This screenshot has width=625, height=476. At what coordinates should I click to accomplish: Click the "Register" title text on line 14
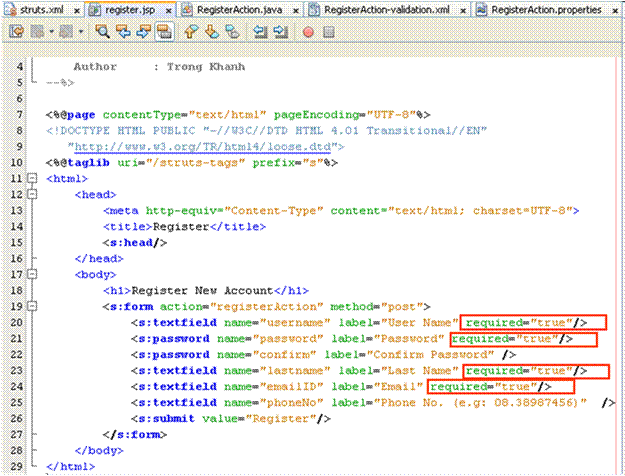tap(181, 226)
